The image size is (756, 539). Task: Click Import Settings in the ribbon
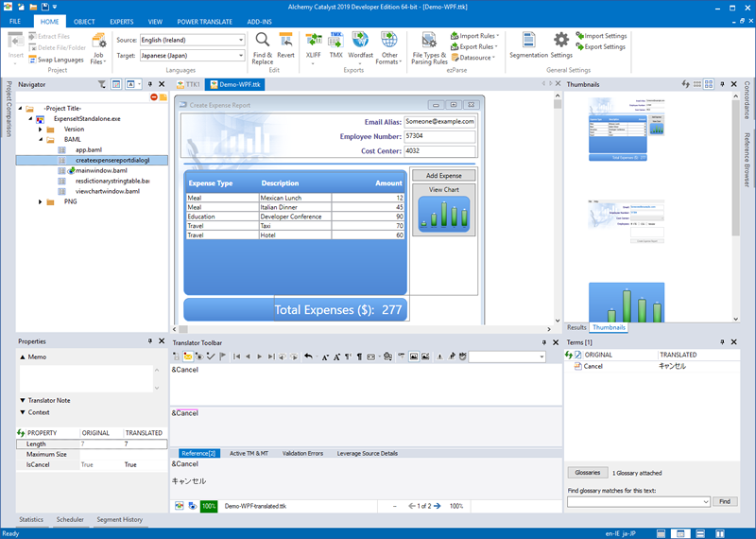click(601, 36)
